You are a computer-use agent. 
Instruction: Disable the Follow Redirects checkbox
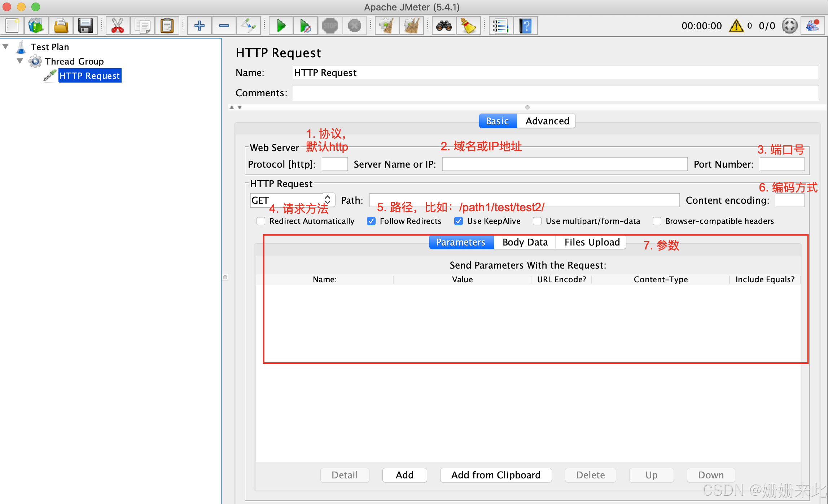click(x=371, y=221)
